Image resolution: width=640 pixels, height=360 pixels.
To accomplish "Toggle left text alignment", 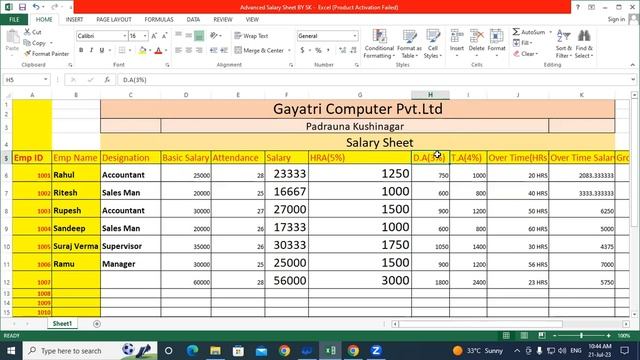I will point(178,50).
